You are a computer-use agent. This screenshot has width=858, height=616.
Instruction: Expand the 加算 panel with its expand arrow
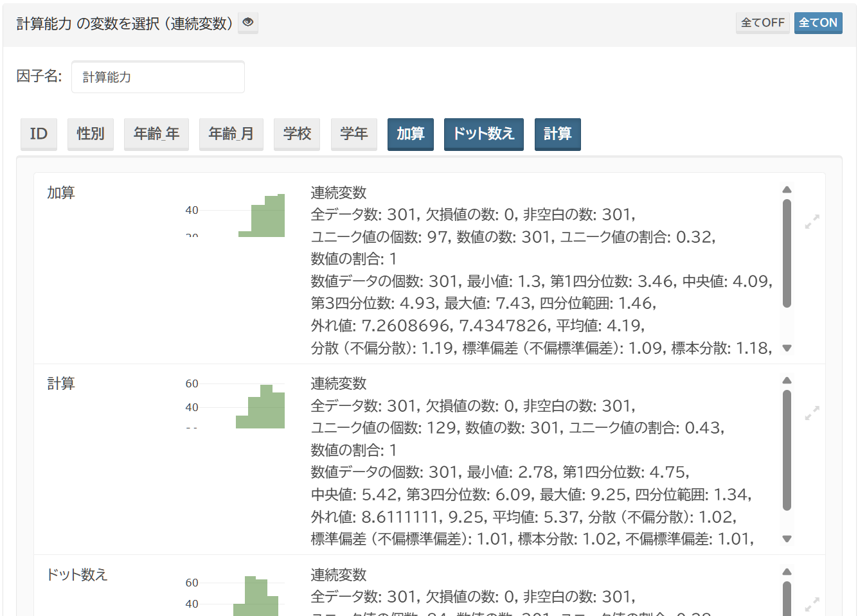point(812,221)
